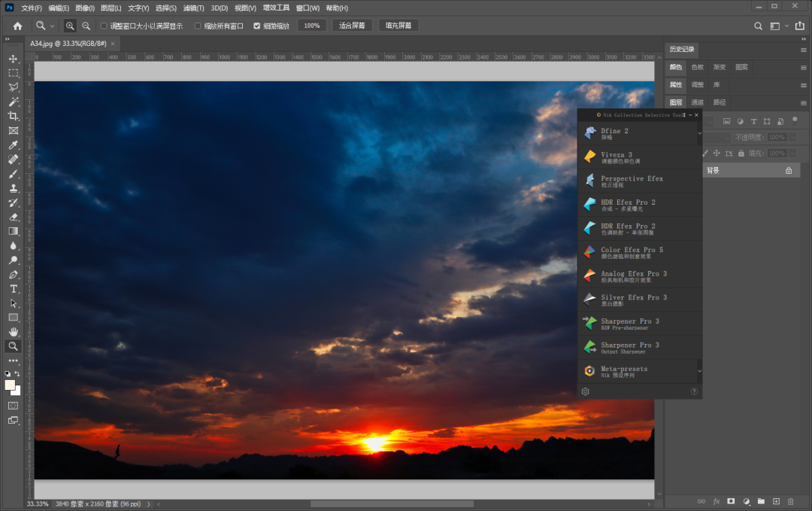
Task: Select the Crop tool
Action: coord(13,116)
